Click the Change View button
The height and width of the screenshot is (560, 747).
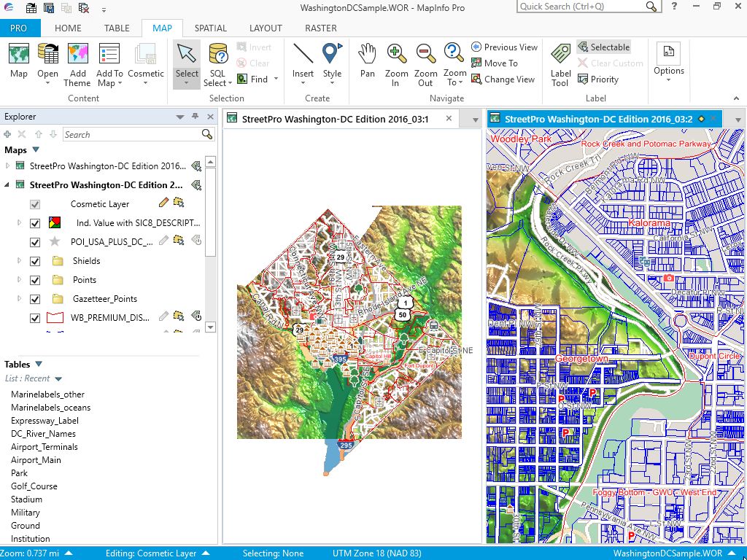503,79
